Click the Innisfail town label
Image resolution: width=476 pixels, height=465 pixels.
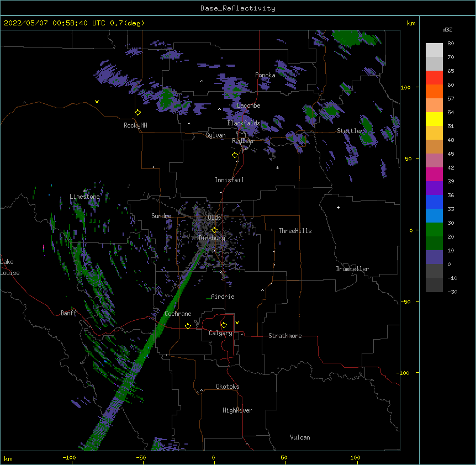click(x=229, y=180)
